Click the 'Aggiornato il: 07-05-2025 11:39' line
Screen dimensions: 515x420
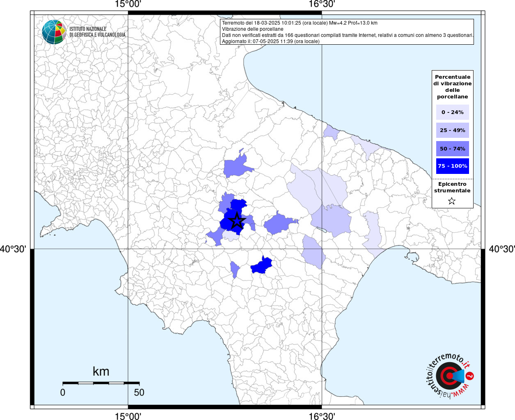[x=270, y=41]
